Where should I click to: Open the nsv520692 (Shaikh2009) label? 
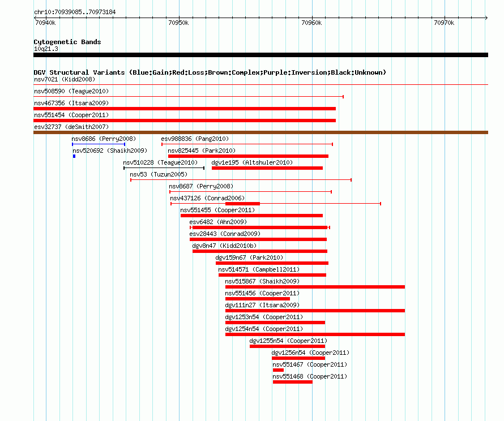(x=110, y=151)
